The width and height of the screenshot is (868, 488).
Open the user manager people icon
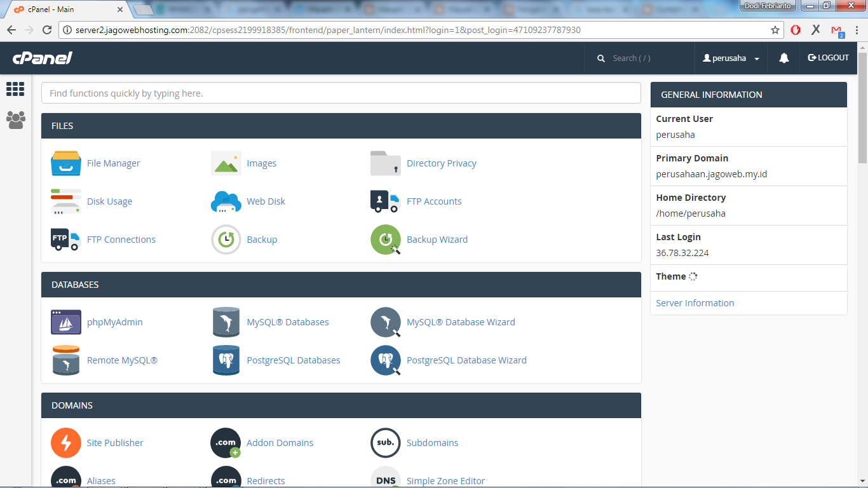tap(15, 120)
